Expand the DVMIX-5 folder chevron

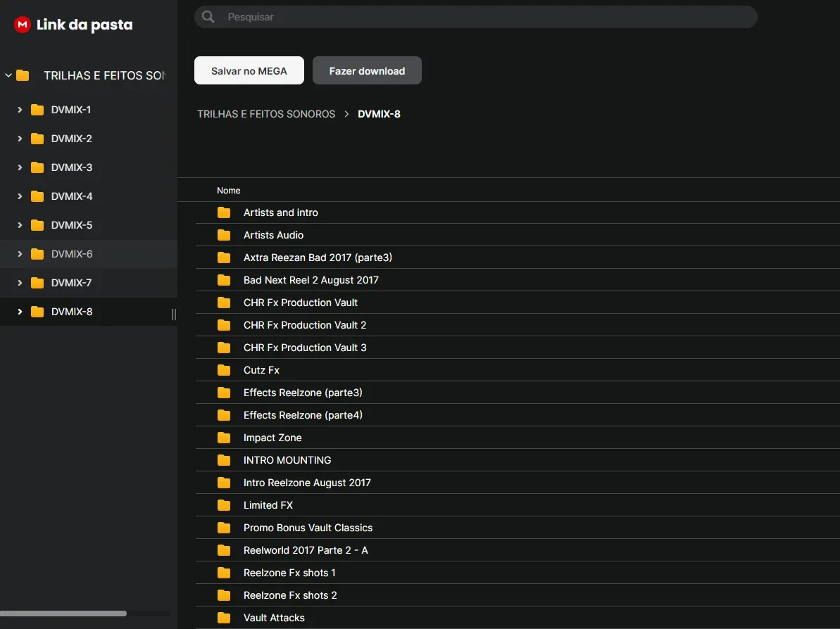click(x=20, y=225)
